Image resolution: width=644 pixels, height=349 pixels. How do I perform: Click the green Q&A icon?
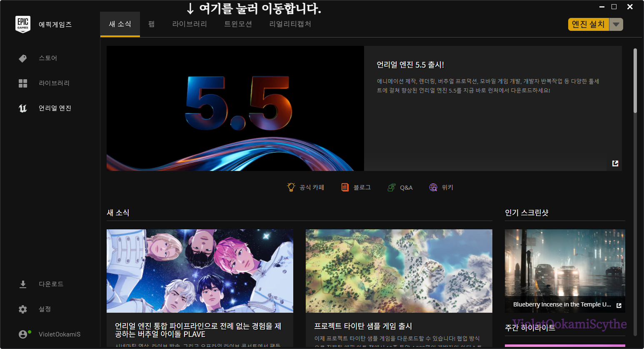(x=392, y=187)
